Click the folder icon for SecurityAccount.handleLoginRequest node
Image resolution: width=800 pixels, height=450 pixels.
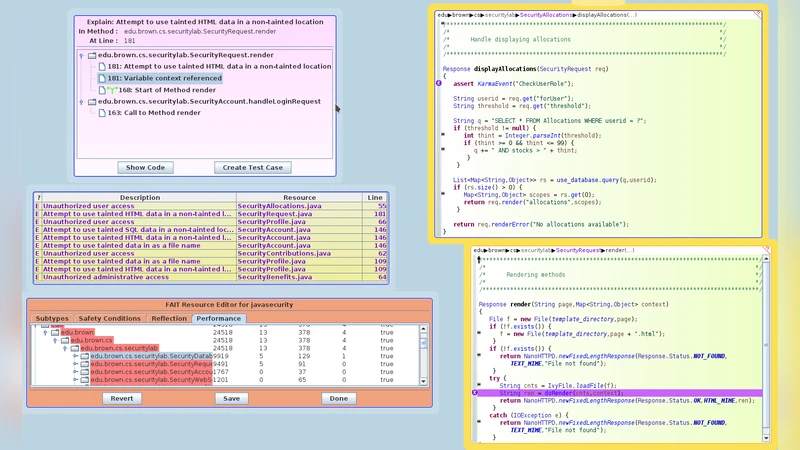pyautogui.click(x=92, y=101)
